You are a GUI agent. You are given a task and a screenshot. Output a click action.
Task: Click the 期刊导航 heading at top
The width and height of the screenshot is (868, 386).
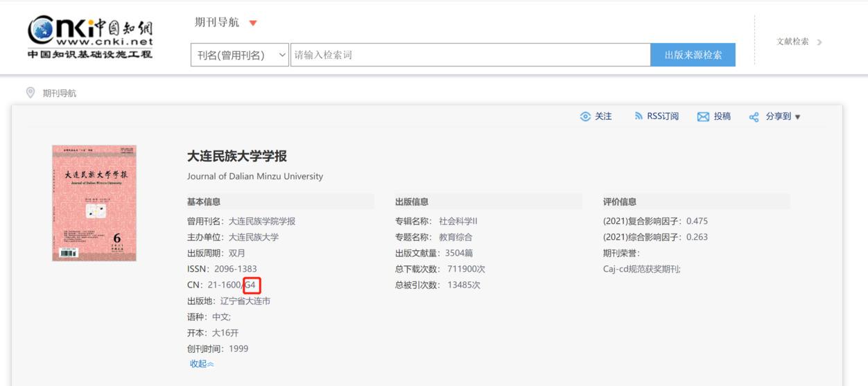click(x=217, y=23)
